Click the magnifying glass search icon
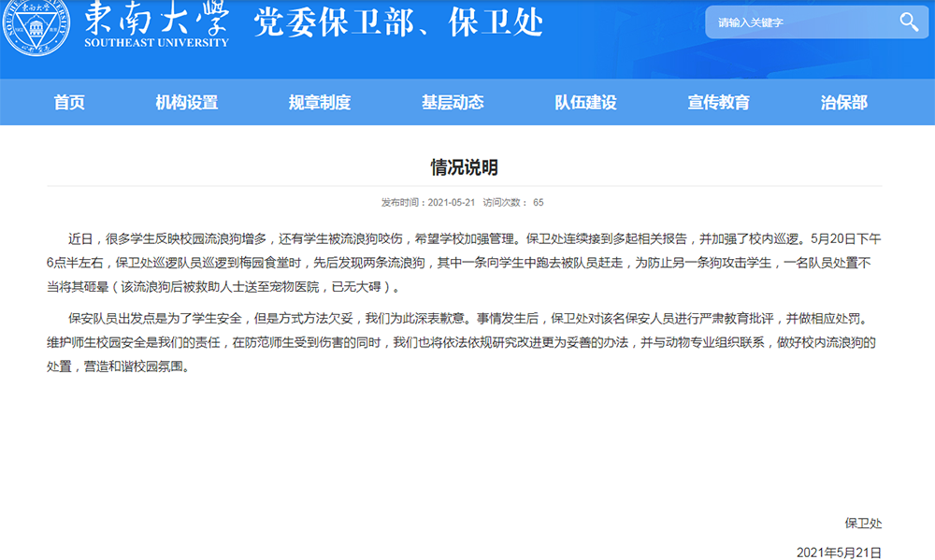 (909, 22)
